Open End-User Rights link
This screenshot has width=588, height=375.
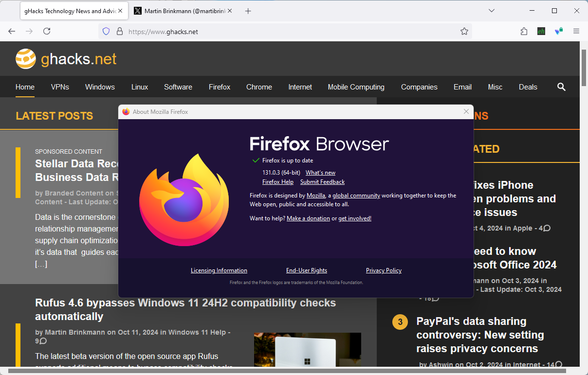[x=307, y=270]
